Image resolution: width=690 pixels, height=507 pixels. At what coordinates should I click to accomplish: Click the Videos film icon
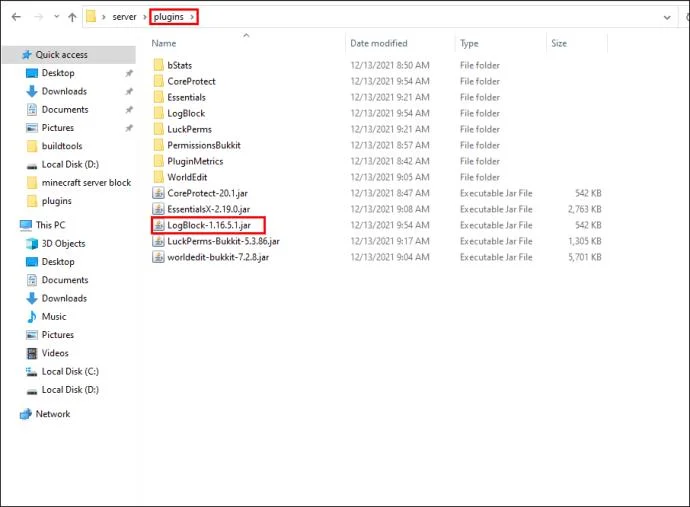(32, 353)
